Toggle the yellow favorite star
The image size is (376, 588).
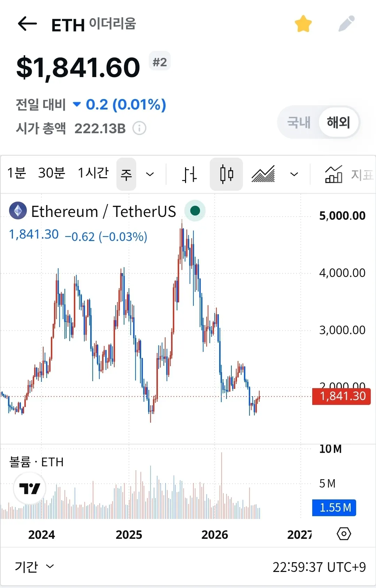(303, 24)
